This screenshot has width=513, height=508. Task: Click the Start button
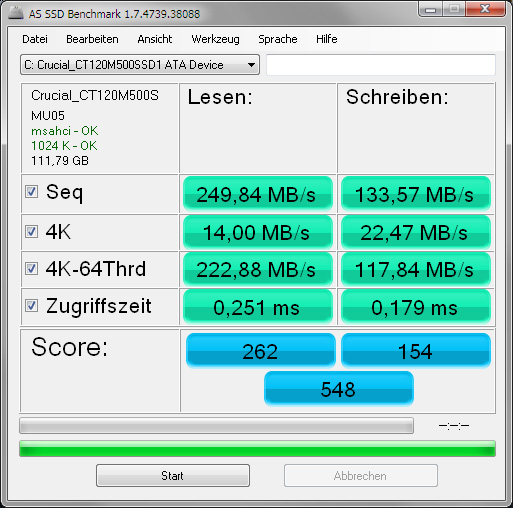click(x=173, y=476)
